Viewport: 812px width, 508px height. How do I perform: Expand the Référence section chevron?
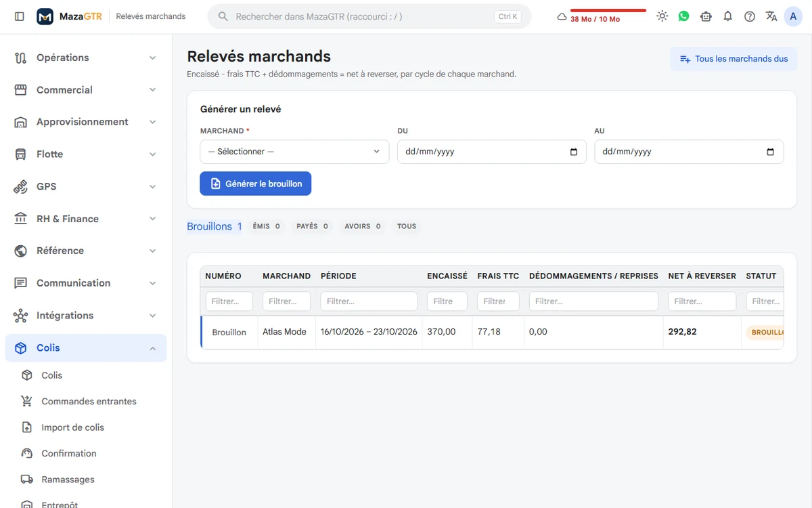click(152, 251)
